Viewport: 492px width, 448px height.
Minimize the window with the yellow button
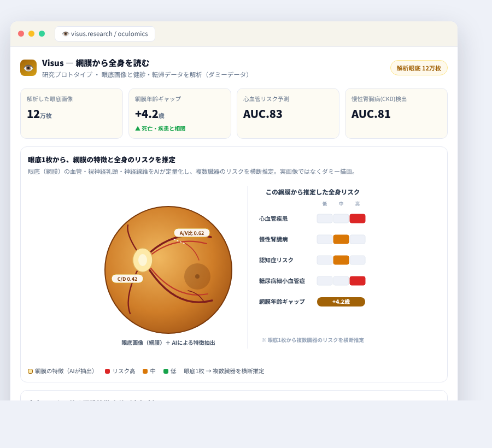[x=31, y=33]
